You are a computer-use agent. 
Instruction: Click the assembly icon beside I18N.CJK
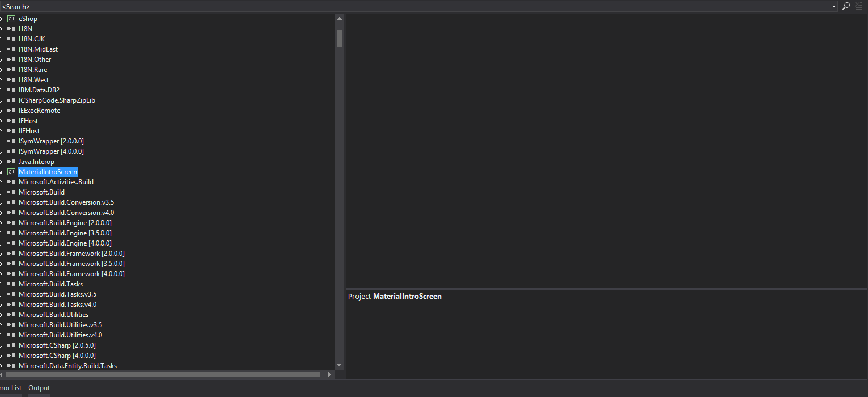[x=11, y=39]
